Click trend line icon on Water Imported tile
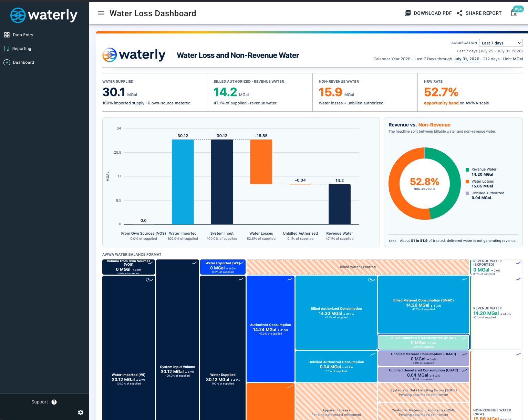Image resolution: width=528 pixels, height=420 pixels. pyautogui.click(x=151, y=280)
